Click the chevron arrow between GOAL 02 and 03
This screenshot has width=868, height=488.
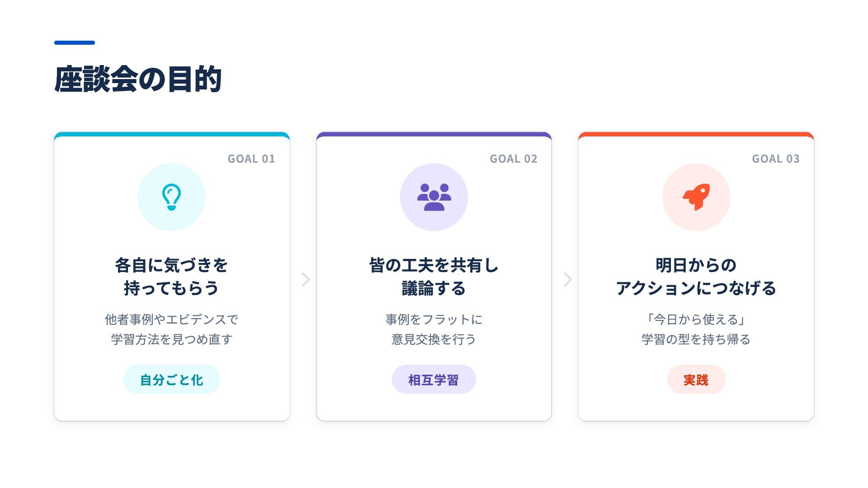pyautogui.click(x=568, y=279)
